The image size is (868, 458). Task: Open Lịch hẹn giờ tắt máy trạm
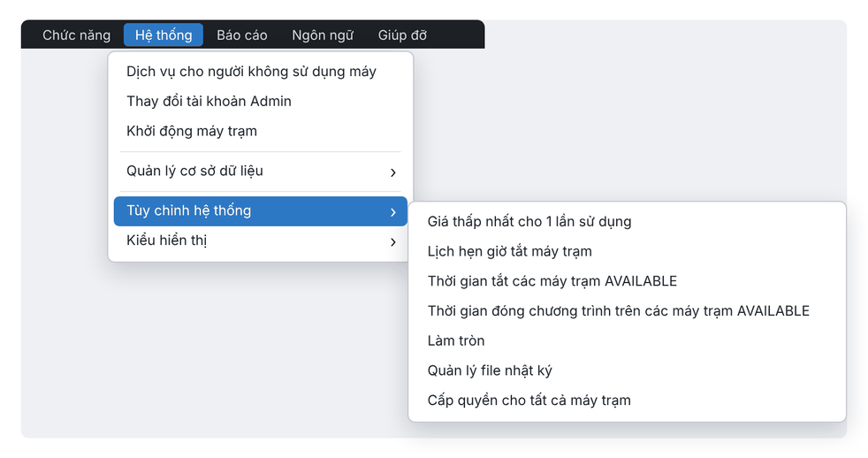pyautogui.click(x=628, y=251)
